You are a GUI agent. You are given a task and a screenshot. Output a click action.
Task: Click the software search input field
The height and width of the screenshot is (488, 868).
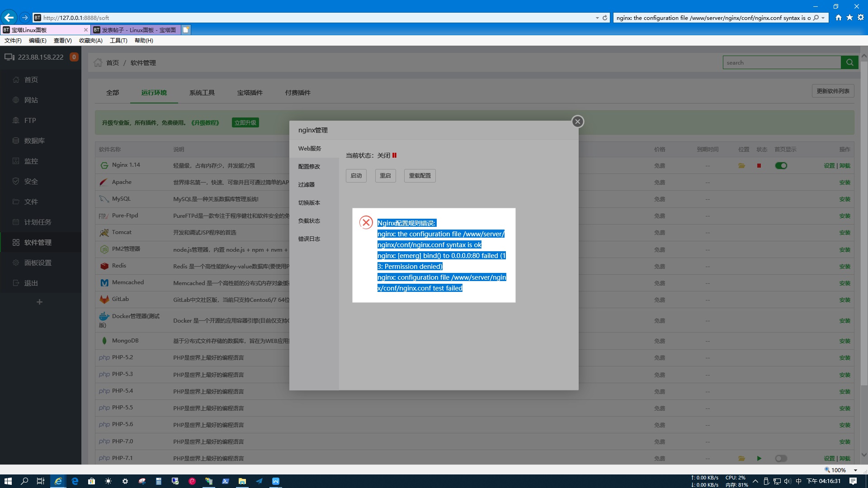tap(781, 62)
